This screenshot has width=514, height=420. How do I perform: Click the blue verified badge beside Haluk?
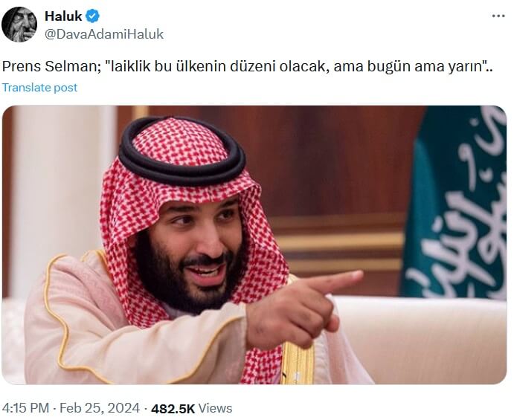pyautogui.click(x=92, y=16)
